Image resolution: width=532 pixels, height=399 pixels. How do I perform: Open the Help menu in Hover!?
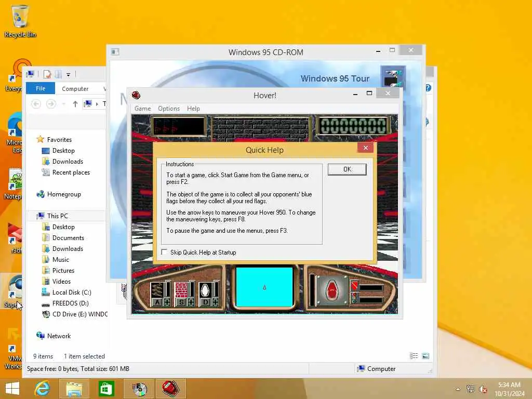pos(193,109)
